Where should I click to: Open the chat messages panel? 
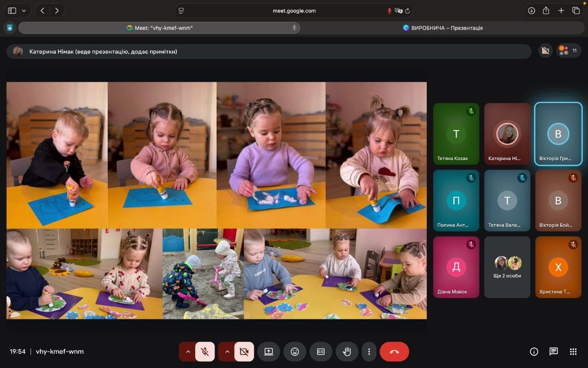point(554,351)
